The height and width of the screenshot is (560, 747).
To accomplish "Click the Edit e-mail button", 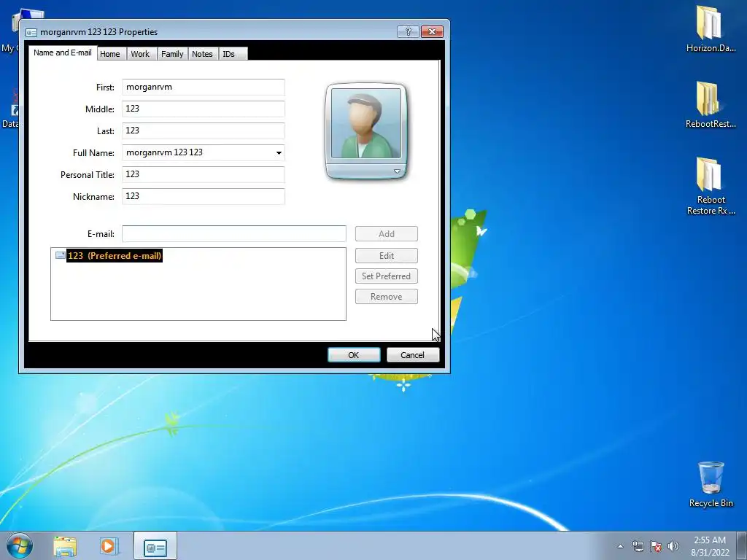I will point(387,256).
